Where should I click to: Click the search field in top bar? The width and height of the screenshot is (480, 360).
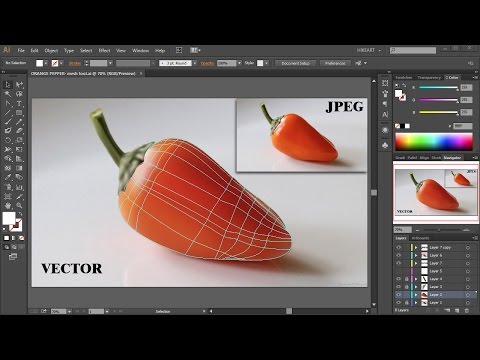coord(413,50)
